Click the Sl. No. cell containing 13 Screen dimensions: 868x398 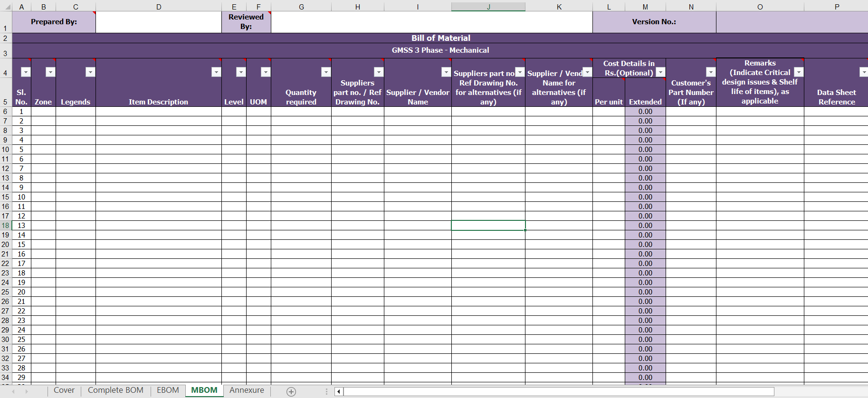(x=21, y=226)
